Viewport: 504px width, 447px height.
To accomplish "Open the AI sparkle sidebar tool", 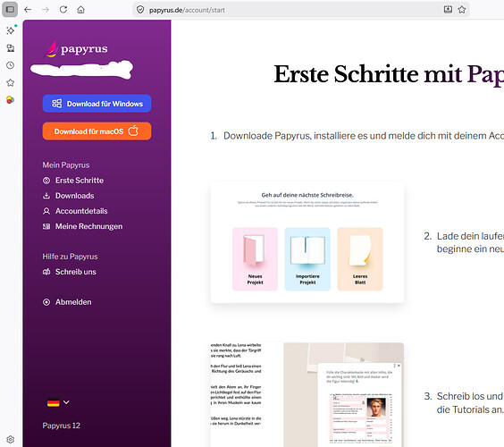I will 11,30.
